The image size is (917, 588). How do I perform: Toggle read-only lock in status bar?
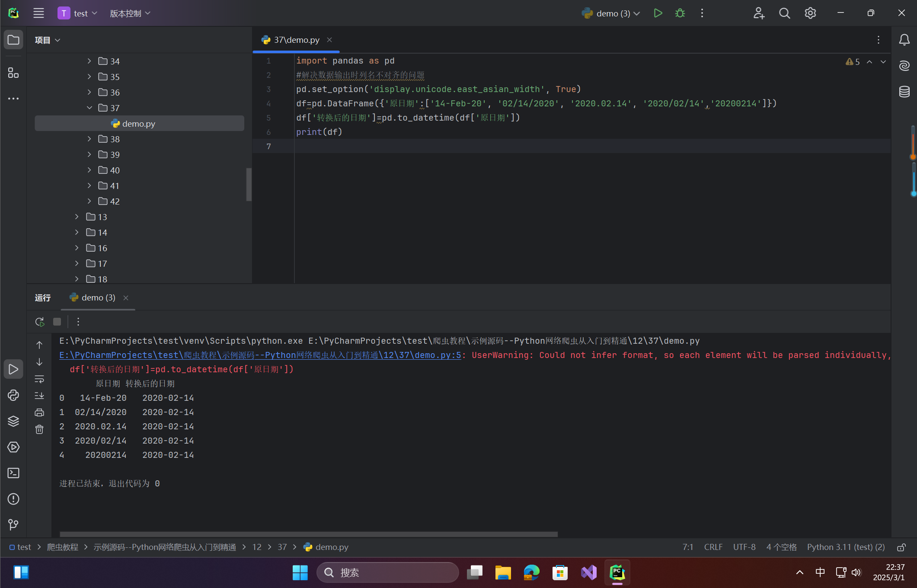[x=901, y=547]
